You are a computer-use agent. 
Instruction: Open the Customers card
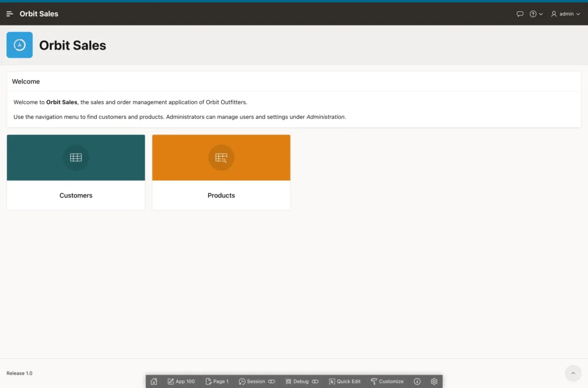(76, 172)
